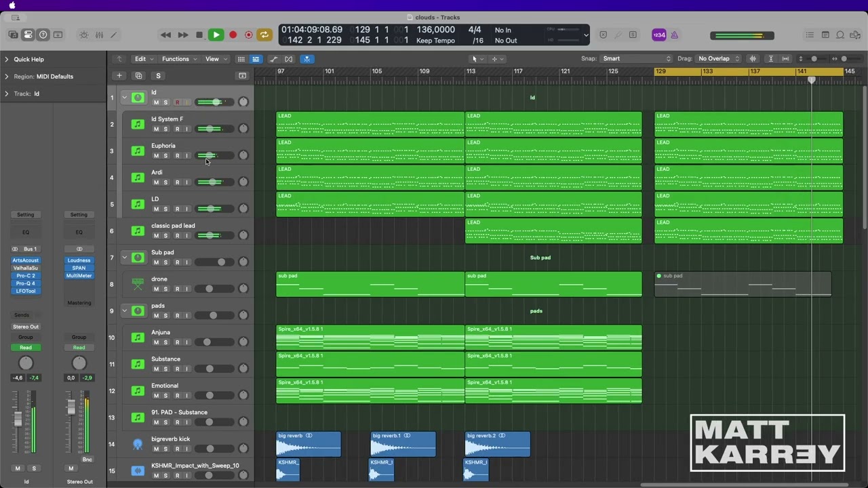Toggle Show Flex button

coord(289,59)
